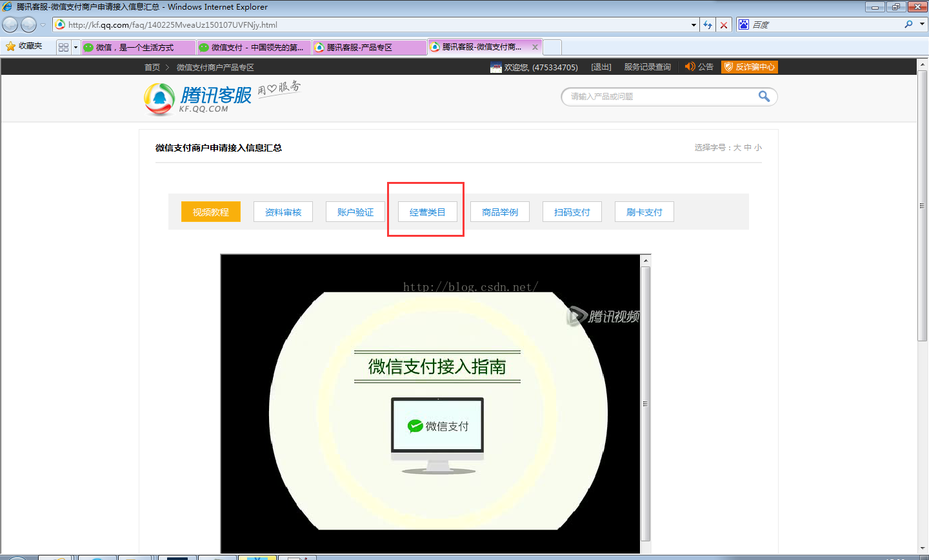Switch to the 腾讯客服-产品专区 tab
The image size is (929, 560).
click(370, 47)
